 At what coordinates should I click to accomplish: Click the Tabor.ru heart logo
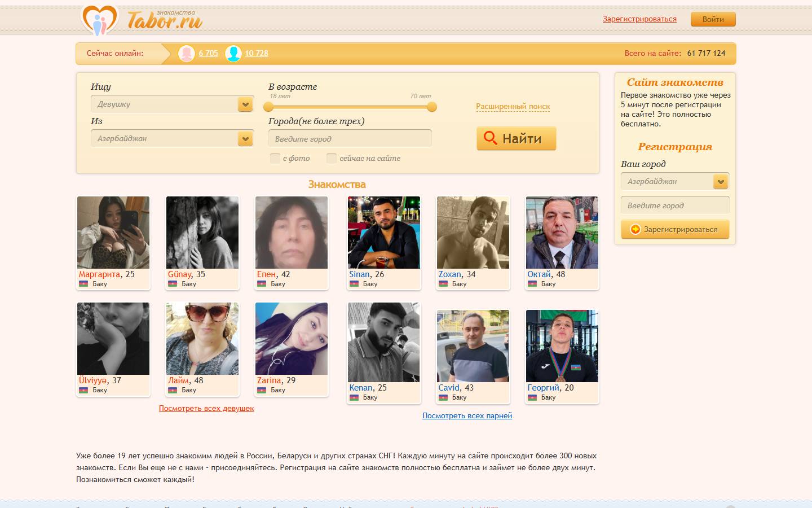(99, 20)
